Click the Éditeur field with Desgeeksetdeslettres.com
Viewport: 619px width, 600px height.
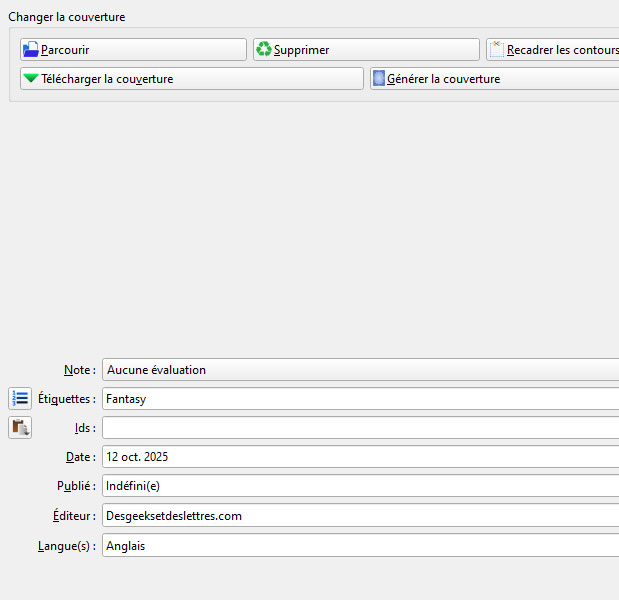360,515
